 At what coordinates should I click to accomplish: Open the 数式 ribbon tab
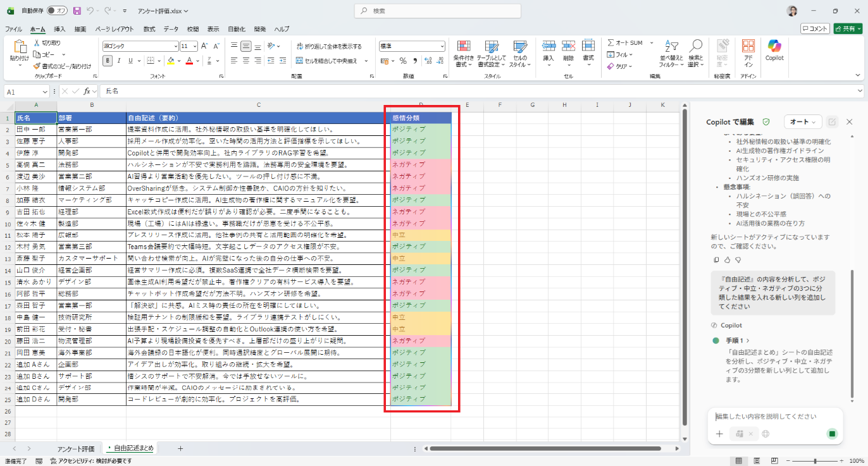(149, 29)
